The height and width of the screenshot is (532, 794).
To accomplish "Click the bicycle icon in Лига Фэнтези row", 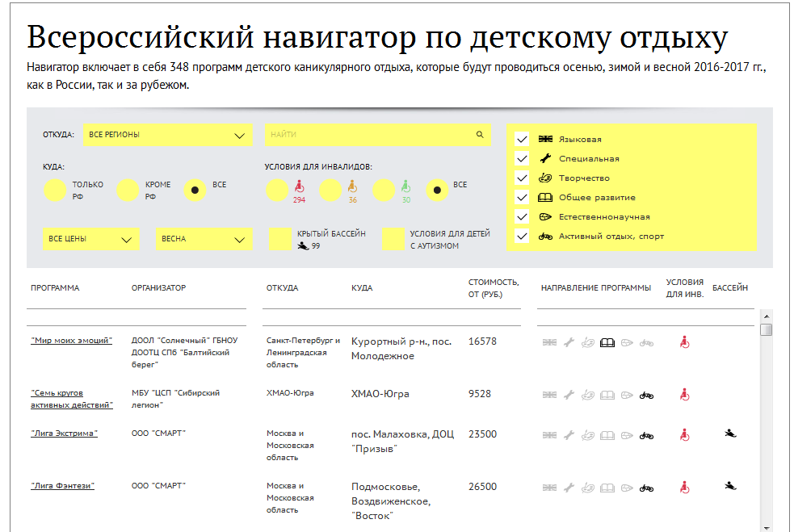I will [646, 488].
